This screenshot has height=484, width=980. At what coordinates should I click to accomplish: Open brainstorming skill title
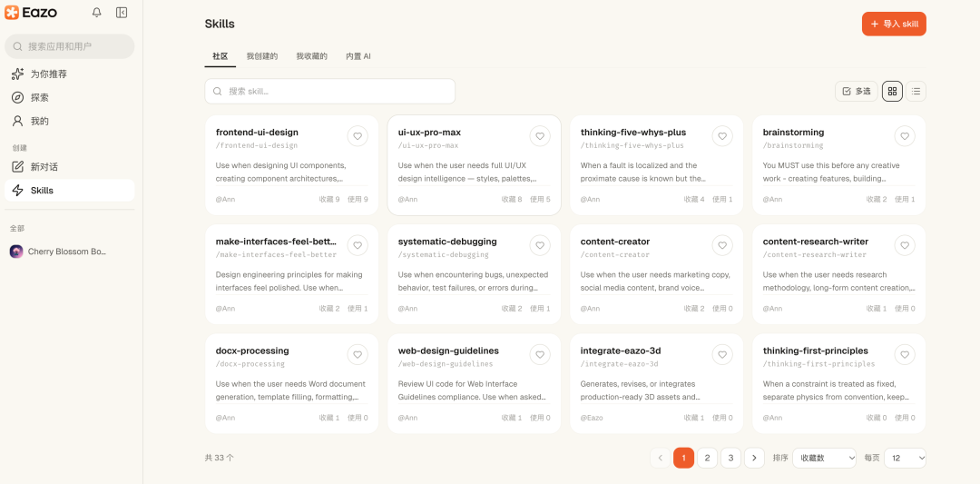(793, 133)
